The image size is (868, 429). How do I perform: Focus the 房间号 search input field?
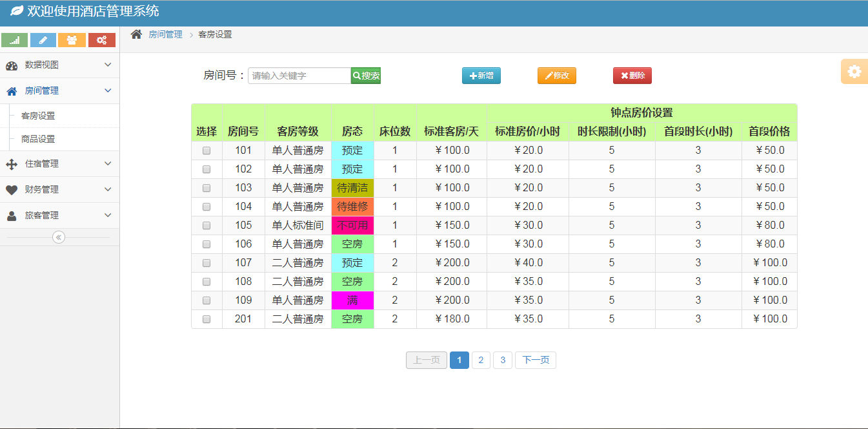[299, 76]
